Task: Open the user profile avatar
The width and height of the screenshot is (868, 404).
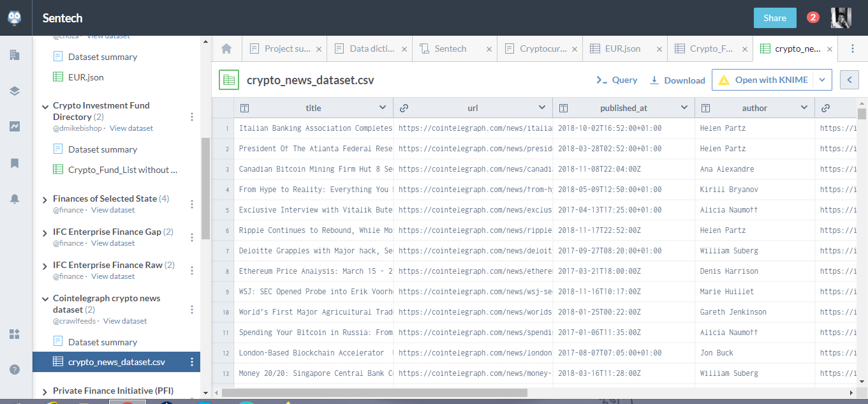Action: coord(841,18)
